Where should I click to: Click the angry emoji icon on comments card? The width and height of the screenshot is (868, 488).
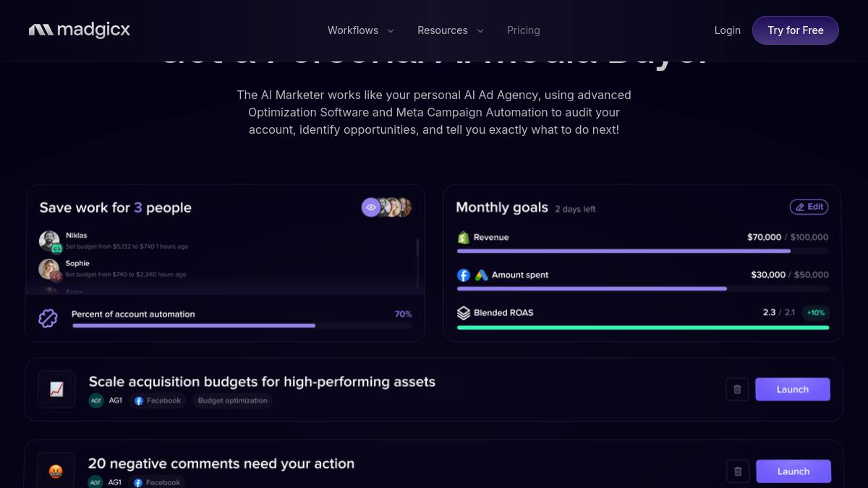56,471
